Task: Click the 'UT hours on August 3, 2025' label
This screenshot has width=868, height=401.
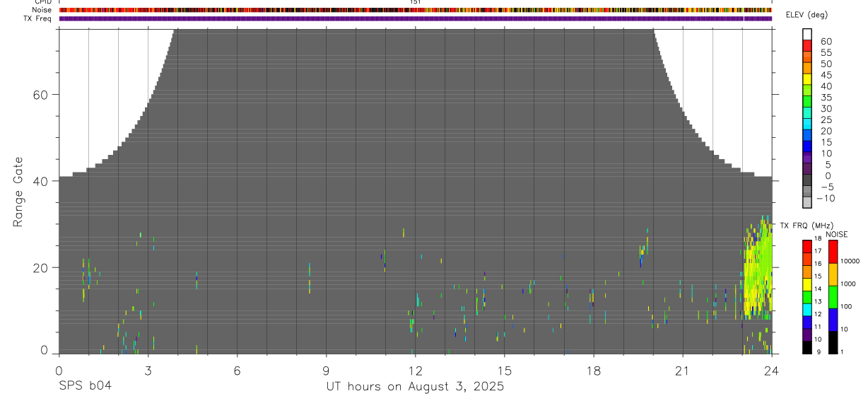Action: pos(415,387)
